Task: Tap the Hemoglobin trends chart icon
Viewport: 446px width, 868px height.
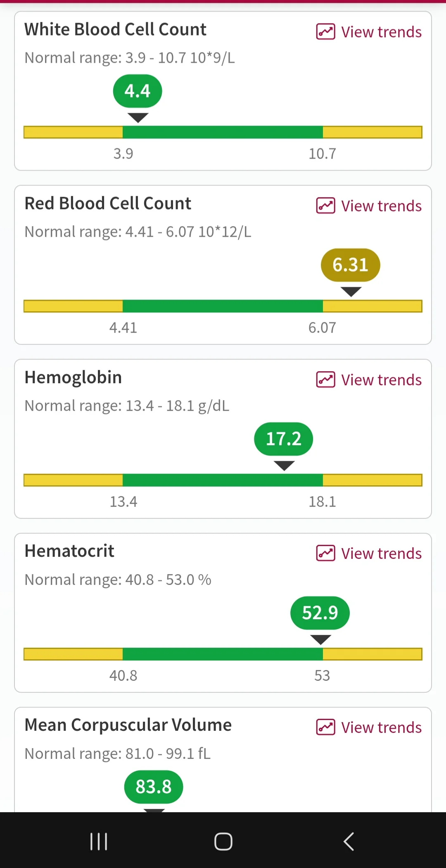Action: coord(325,380)
